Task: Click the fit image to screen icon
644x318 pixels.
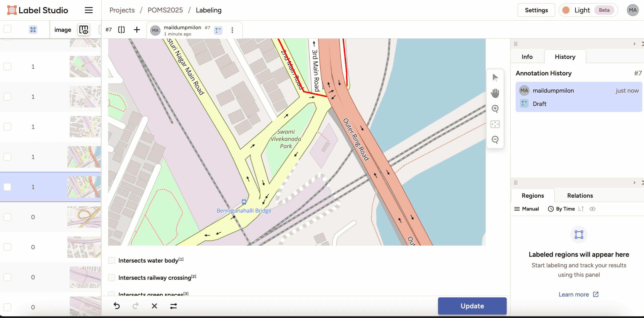Action: 495,124
